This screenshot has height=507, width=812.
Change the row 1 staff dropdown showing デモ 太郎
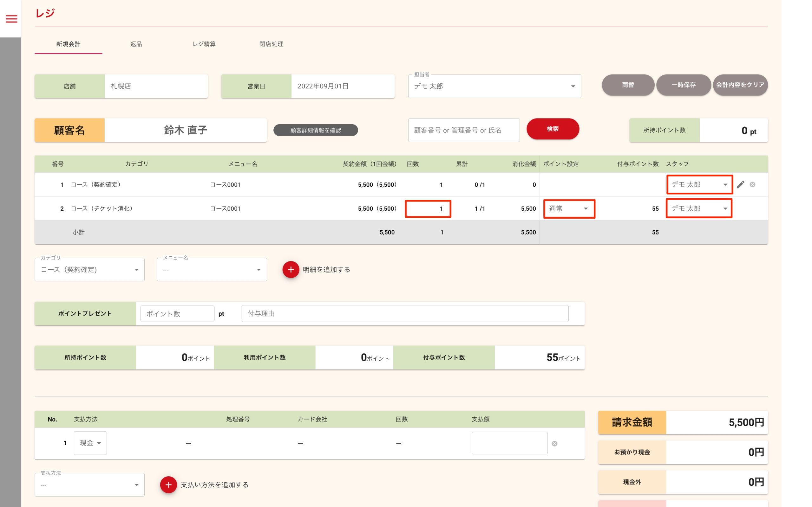pyautogui.click(x=699, y=184)
